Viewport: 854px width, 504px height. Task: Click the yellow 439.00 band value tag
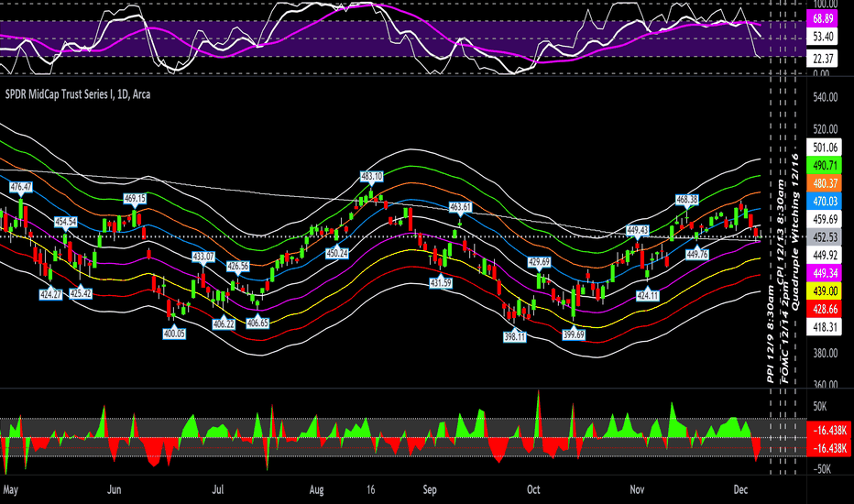point(825,291)
